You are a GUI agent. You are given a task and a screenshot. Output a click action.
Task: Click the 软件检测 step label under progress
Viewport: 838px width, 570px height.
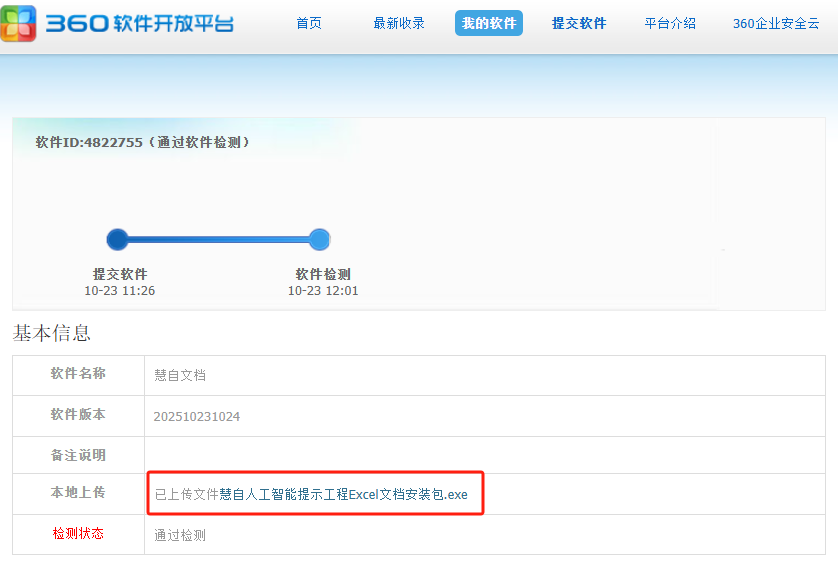tap(323, 274)
